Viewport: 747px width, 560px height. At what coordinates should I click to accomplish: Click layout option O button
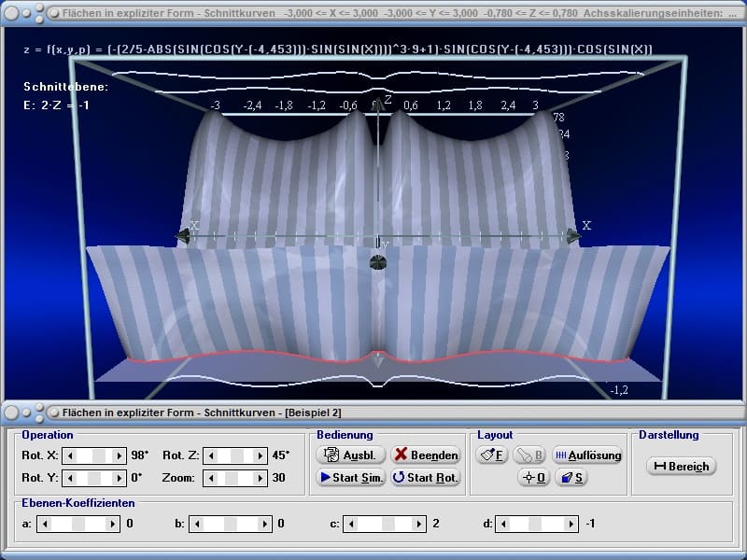coord(534,477)
